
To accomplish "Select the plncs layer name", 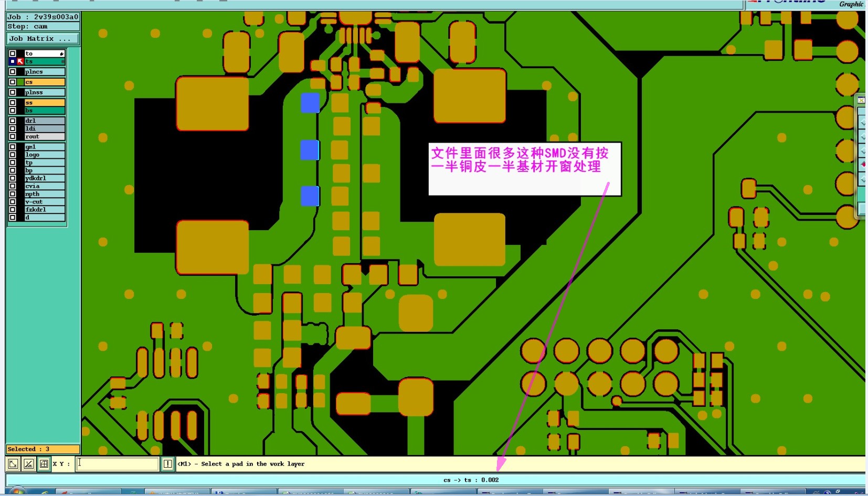I will click(x=45, y=72).
